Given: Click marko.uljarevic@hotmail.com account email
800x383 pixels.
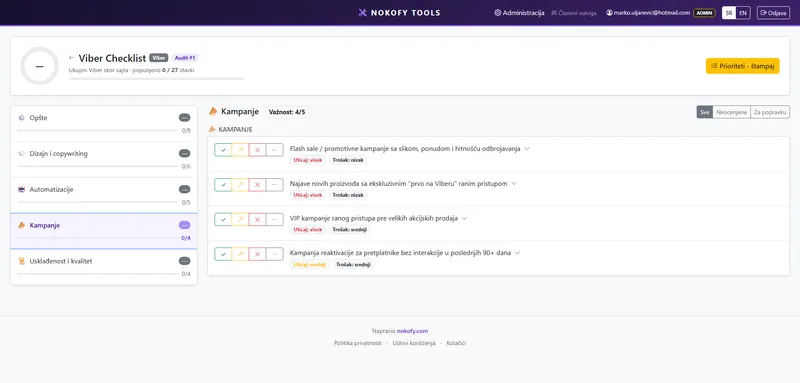Looking at the screenshot, I should 652,13.
